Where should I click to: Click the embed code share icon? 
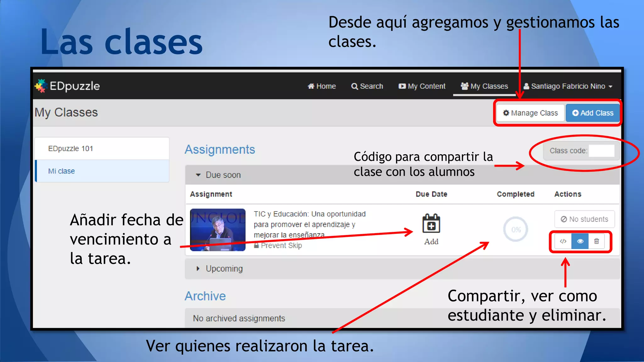[563, 241]
